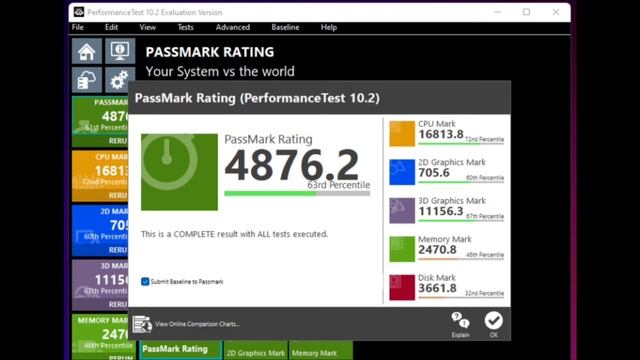This screenshot has width=640, height=360.
Task: Click the 3D Graphics Mark 11156.3 score
Action: click(441, 211)
